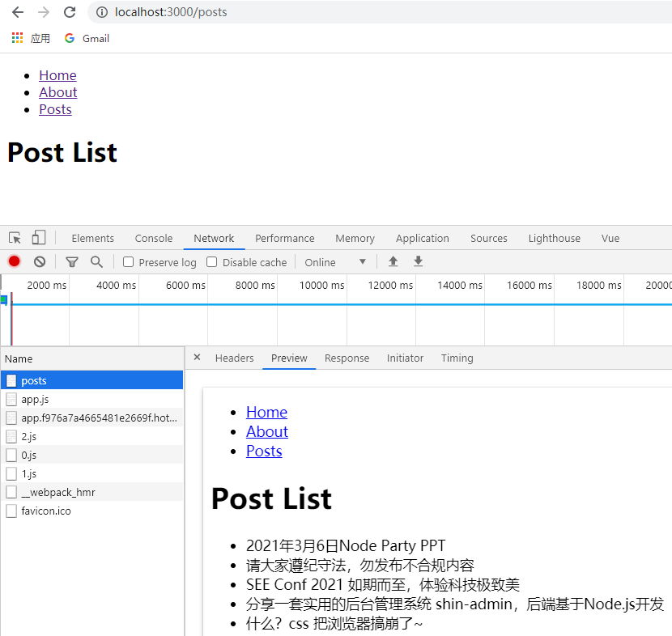Toggle the device toolbar icon
This screenshot has height=636, width=672.
tap(39, 237)
